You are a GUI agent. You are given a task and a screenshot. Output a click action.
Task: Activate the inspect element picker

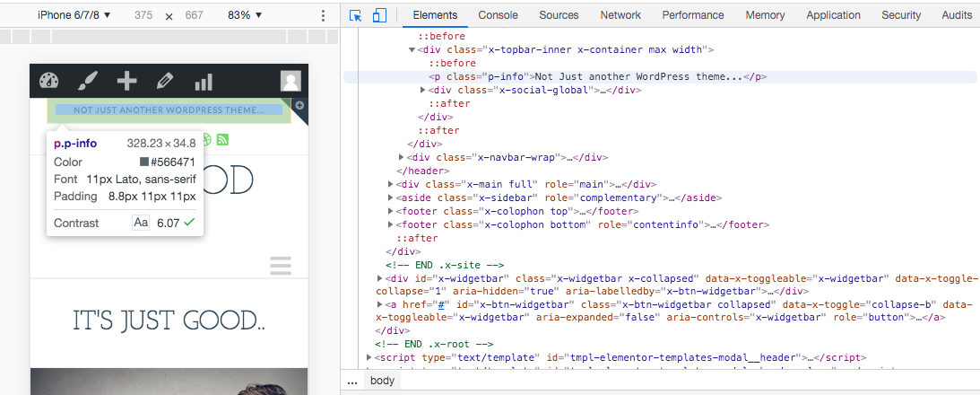tap(356, 15)
